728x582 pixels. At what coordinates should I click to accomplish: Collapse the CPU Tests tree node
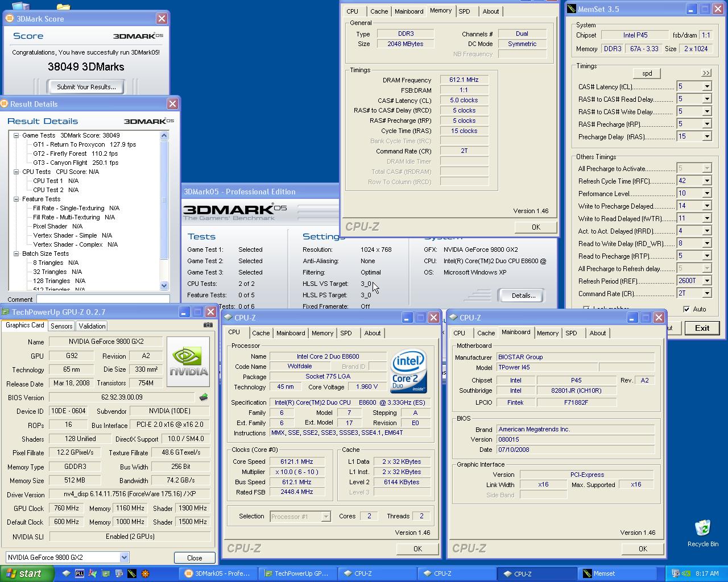[16, 172]
